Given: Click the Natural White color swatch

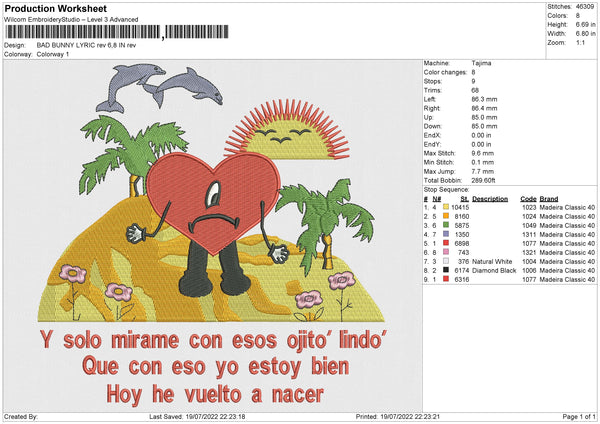Looking at the screenshot, I should [445, 261].
